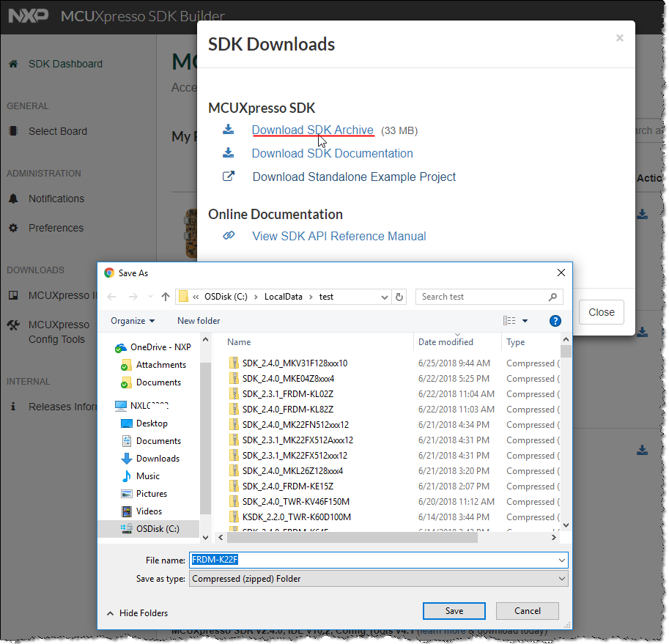Select Pictures in the navigation tree
The width and height of the screenshot is (669, 644).
point(152,494)
